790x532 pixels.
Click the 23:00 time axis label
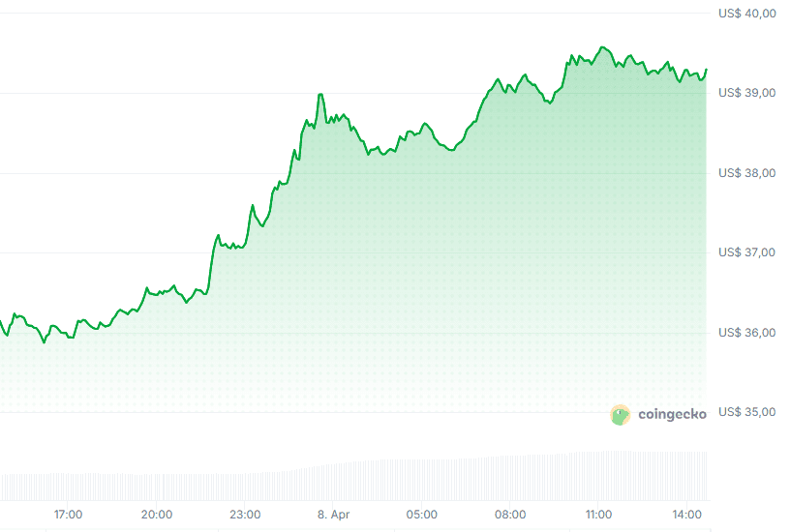pos(245,515)
